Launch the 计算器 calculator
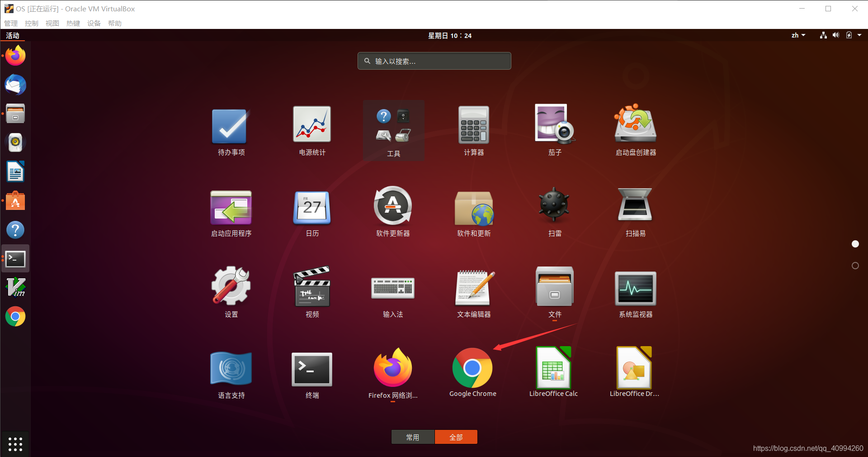The image size is (868, 457). (474, 131)
